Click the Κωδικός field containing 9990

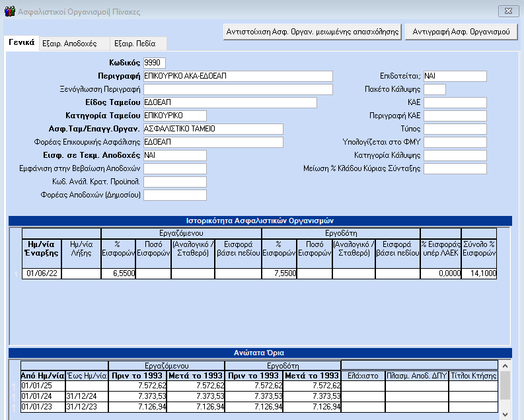[x=155, y=63]
